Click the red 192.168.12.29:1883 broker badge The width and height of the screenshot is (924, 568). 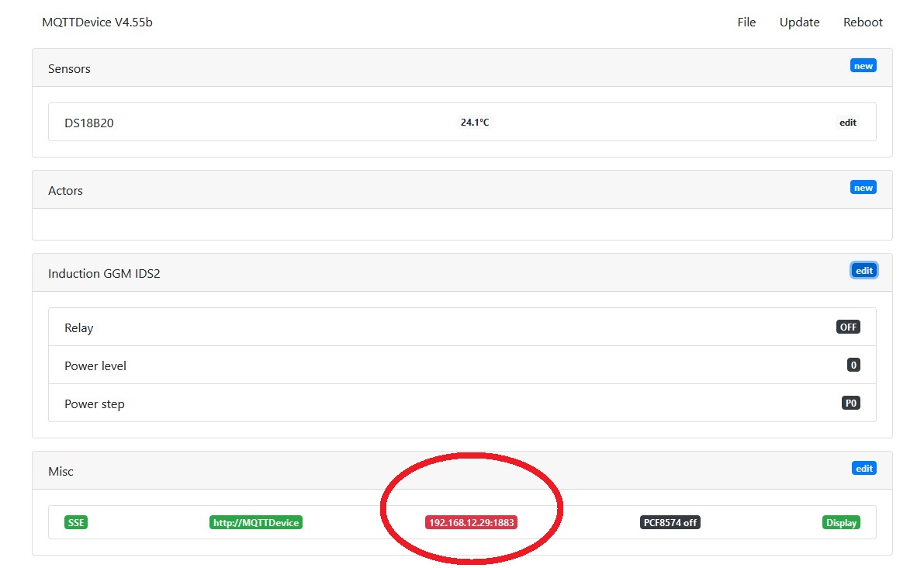coord(471,523)
